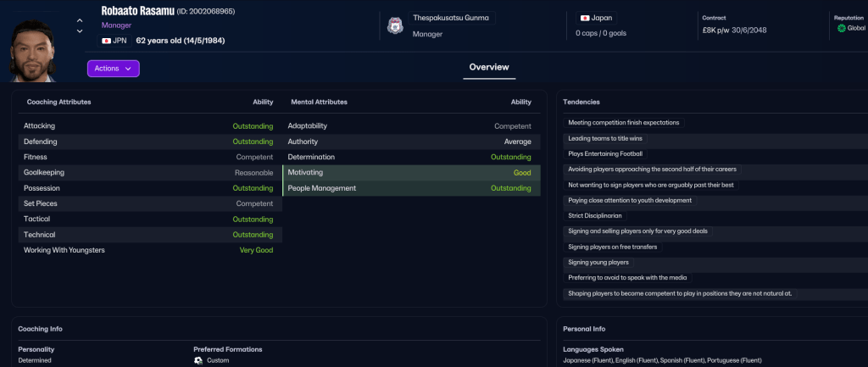
Task: Click the previous person up chevron
Action: coord(80,19)
